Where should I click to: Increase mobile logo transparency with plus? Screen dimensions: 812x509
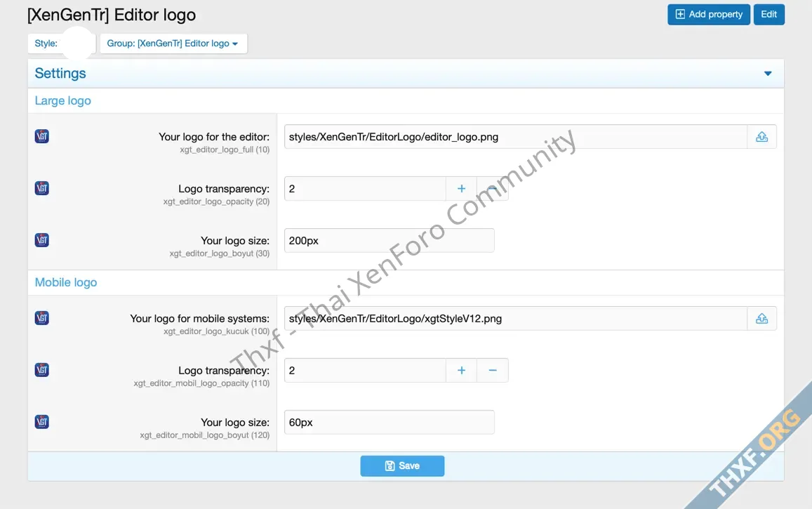(x=461, y=370)
